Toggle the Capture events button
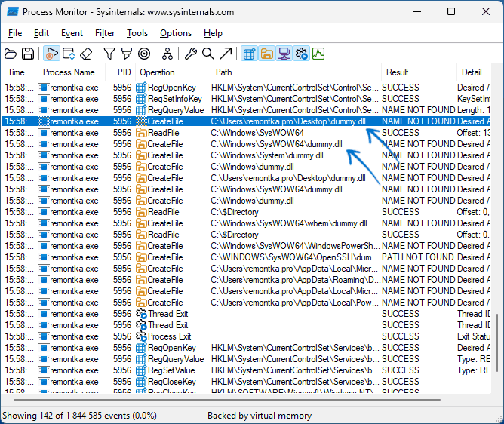This screenshot has height=424, width=504. (51, 54)
